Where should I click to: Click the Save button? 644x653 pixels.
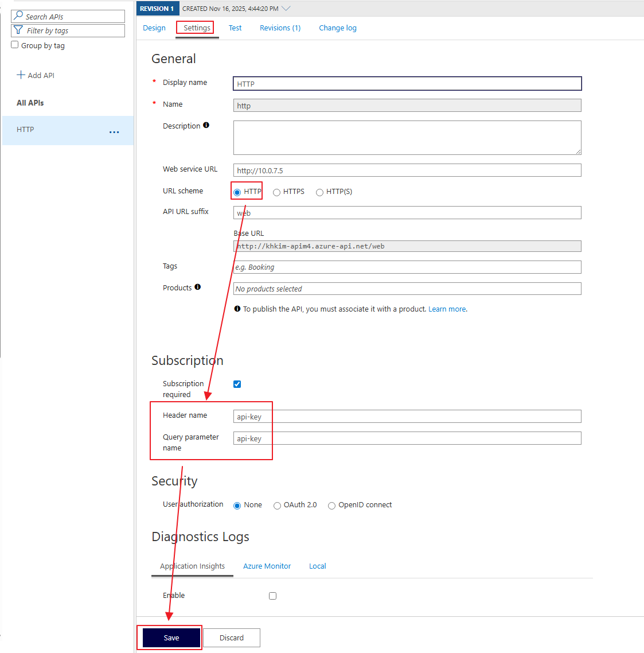point(171,638)
